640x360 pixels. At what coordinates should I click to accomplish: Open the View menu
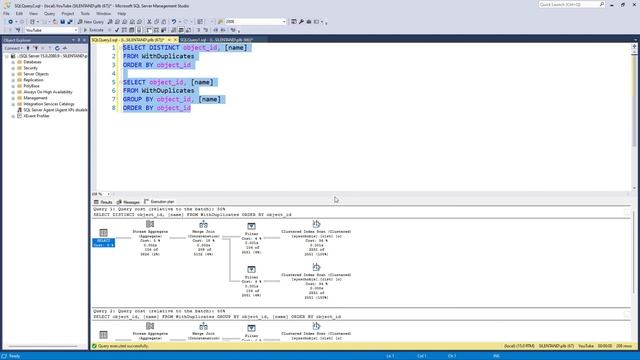[x=33, y=13]
